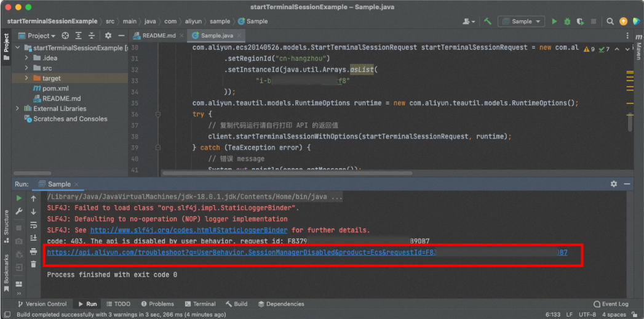Click the print icon in the Run console
644x319 pixels.
pyautogui.click(x=33, y=251)
